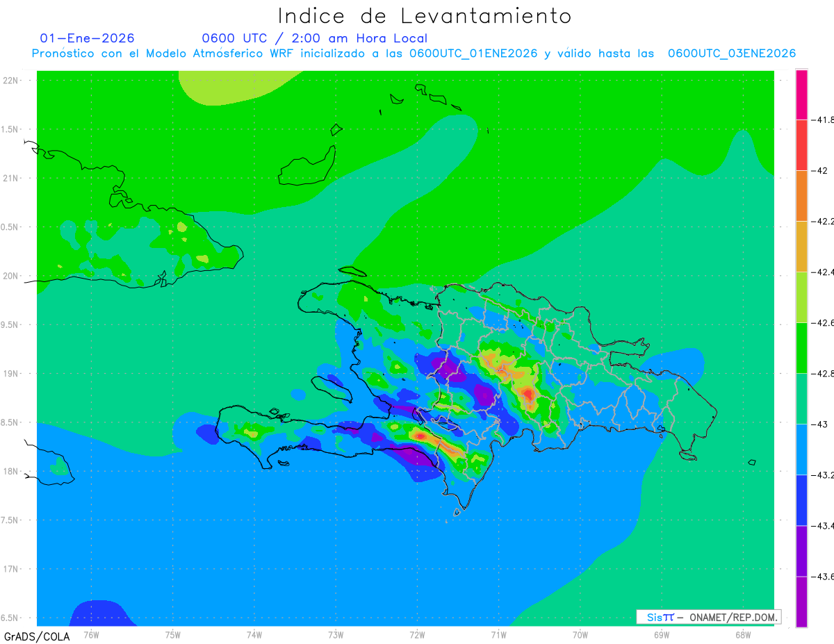
Task: Click the longitude label "68W"
Action: pyautogui.click(x=742, y=634)
